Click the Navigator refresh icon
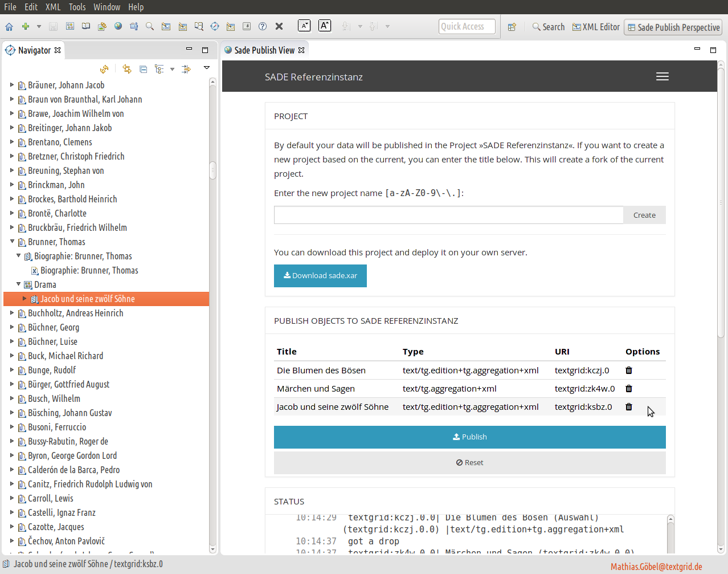This screenshot has width=728, height=574. coord(104,69)
